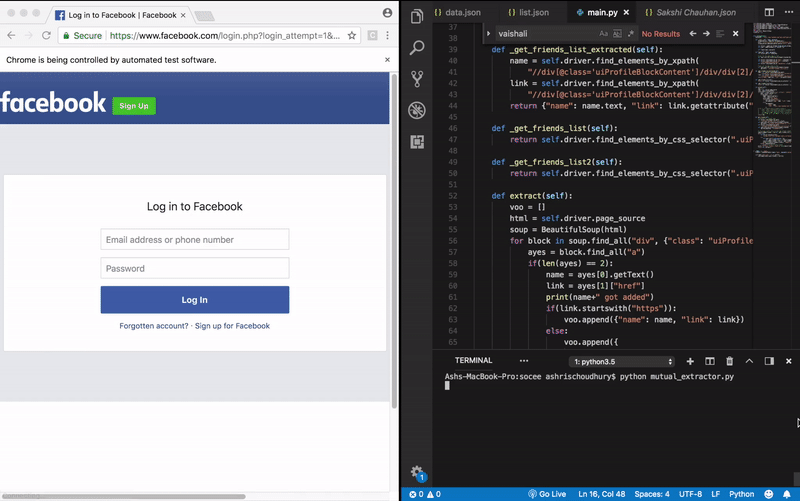Open the Sign up for Facebook link

click(x=232, y=326)
